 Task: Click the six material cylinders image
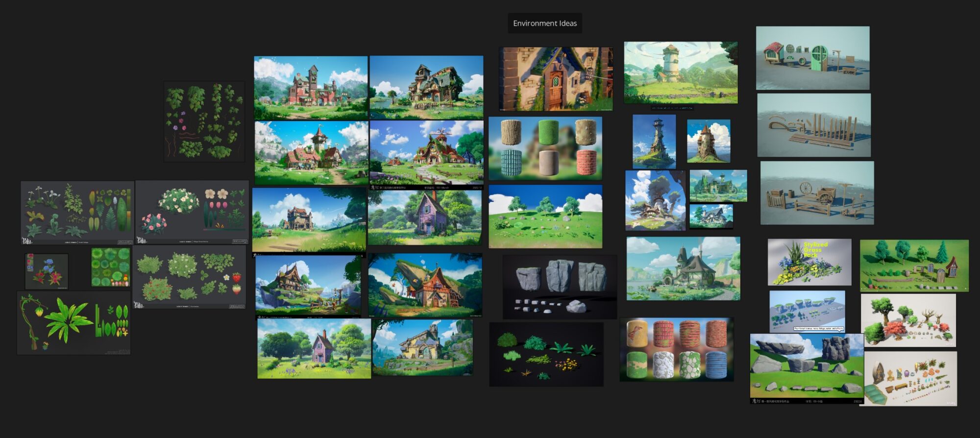click(x=545, y=148)
